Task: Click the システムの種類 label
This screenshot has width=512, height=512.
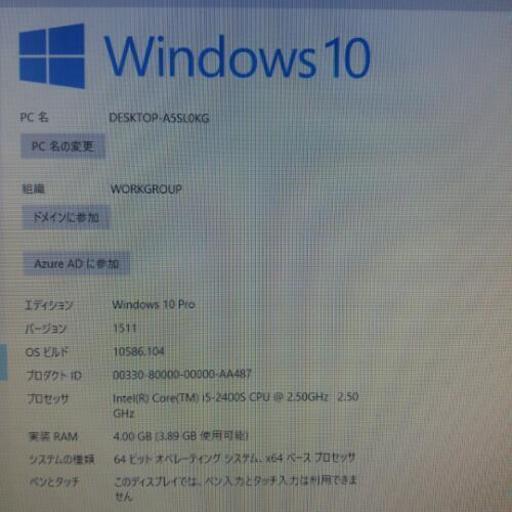Action: [62, 459]
